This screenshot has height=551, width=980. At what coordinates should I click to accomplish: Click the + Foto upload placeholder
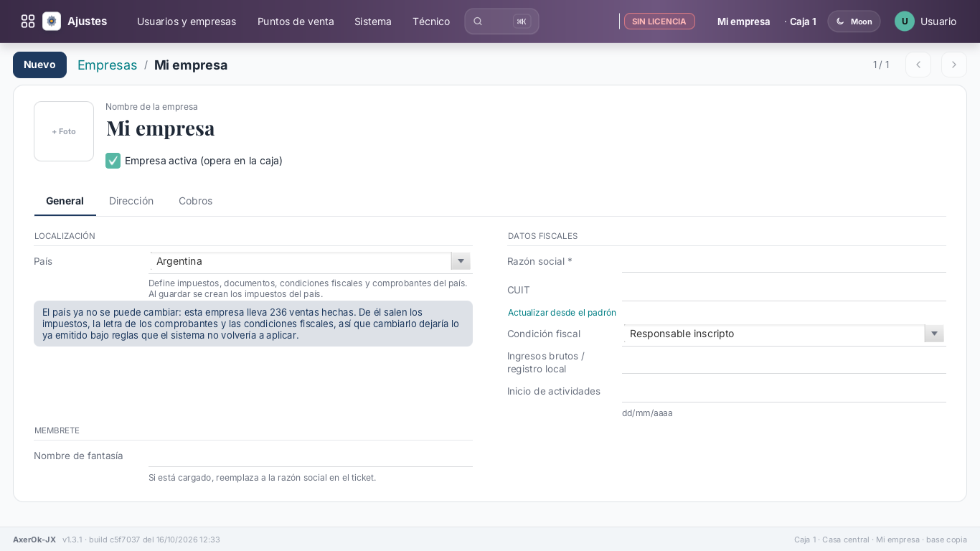[x=64, y=131]
